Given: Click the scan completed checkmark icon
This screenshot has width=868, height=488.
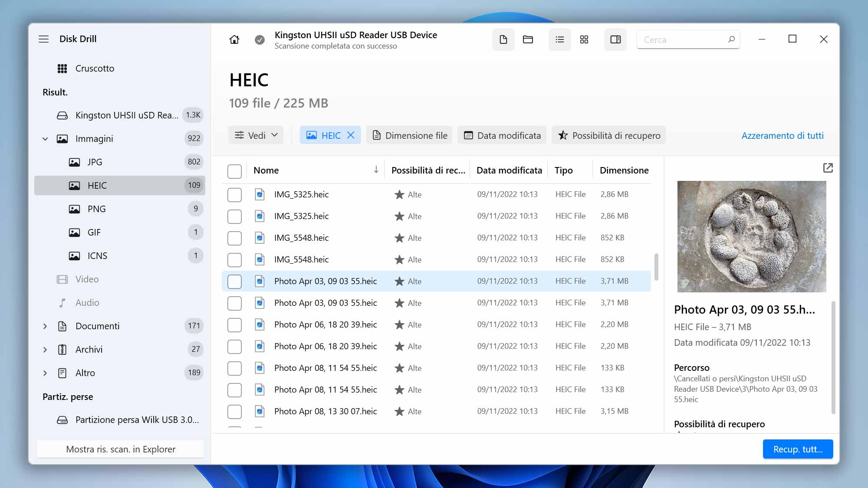Looking at the screenshot, I should coord(260,40).
